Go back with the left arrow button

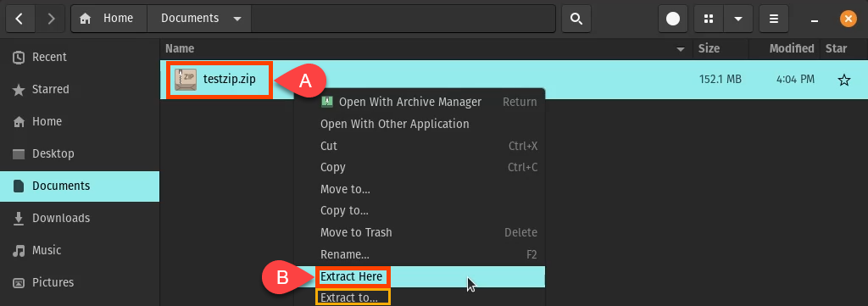point(19,19)
